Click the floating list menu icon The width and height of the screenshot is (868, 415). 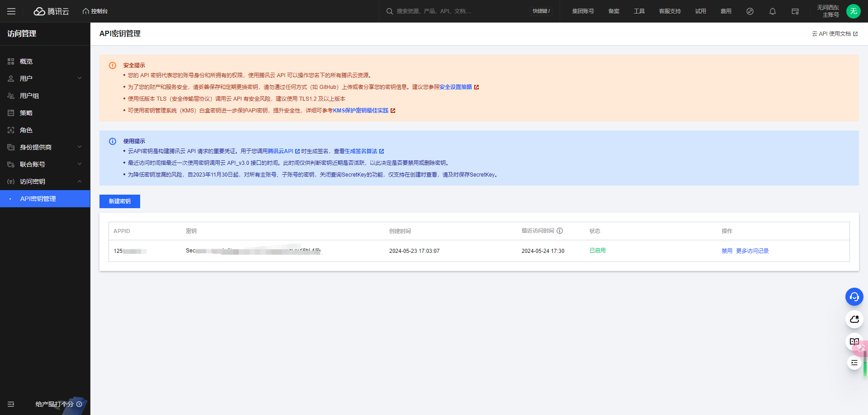[854, 363]
